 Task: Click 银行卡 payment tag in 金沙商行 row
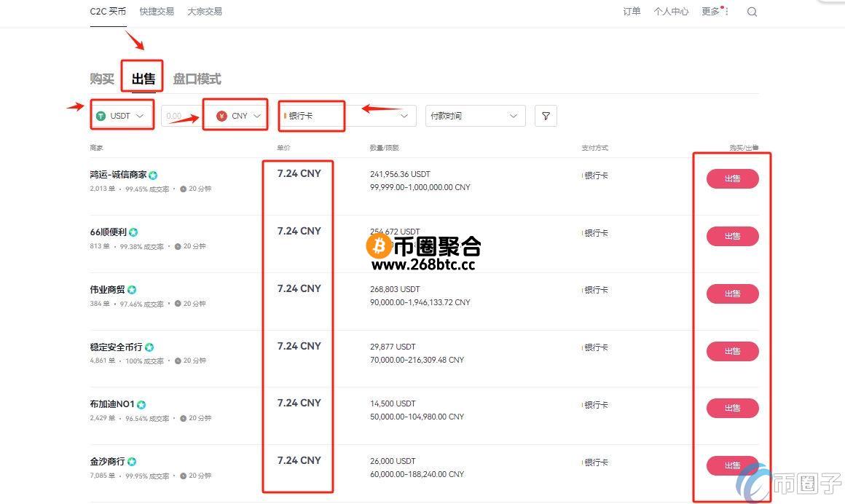pos(595,462)
